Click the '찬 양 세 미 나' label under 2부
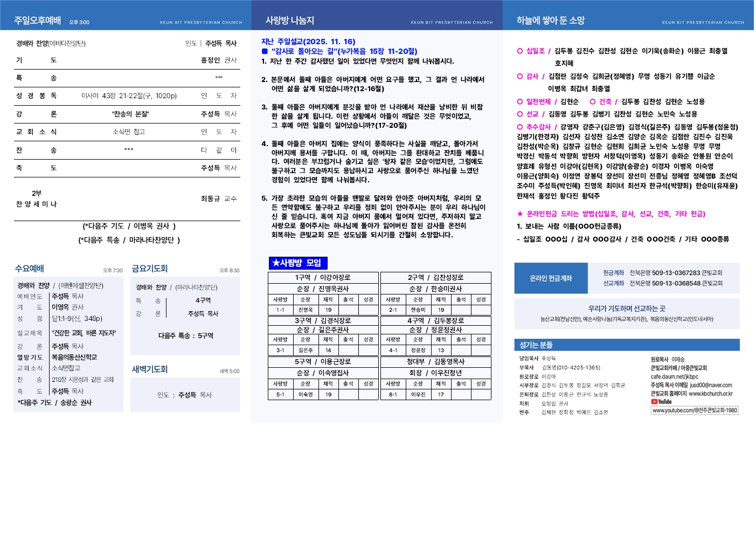This screenshot has height=535, width=756. (36, 204)
